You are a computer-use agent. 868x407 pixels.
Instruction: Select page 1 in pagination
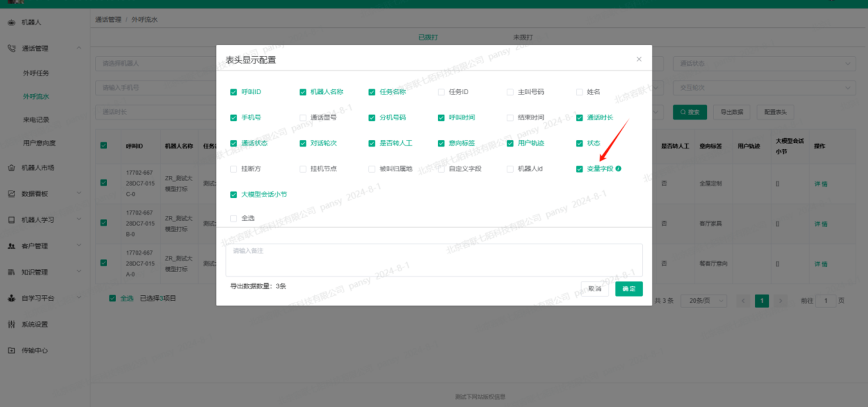point(762,301)
